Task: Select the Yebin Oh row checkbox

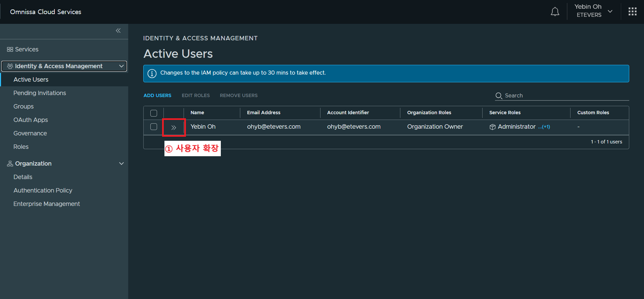Action: pyautogui.click(x=154, y=127)
